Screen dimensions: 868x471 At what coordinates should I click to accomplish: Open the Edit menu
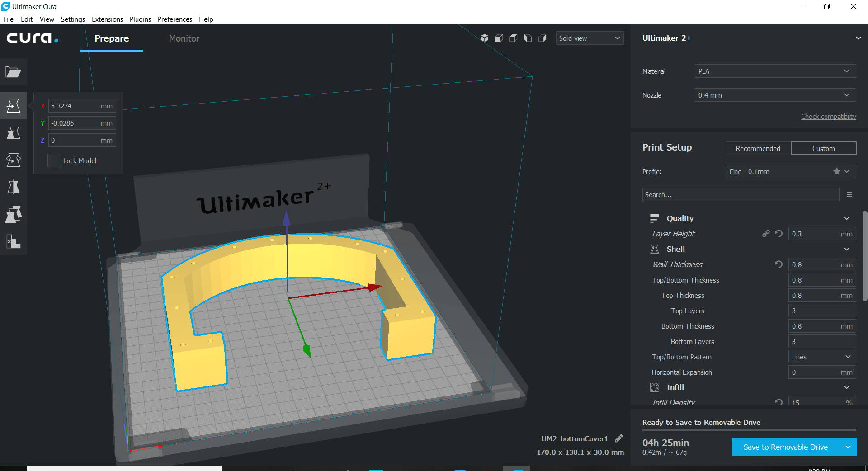27,19
